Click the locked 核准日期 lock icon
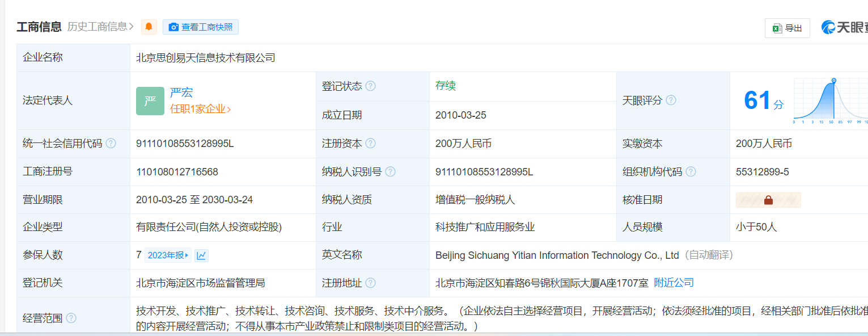This screenshot has width=868, height=336. [x=768, y=200]
